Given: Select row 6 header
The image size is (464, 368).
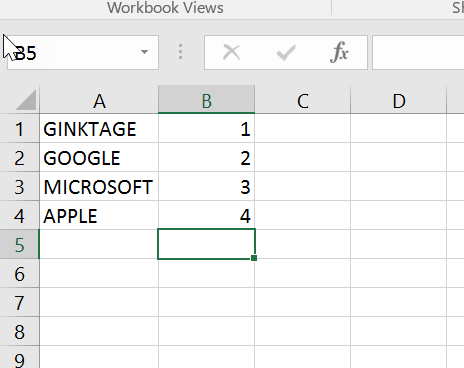Looking at the screenshot, I should pyautogui.click(x=19, y=274).
